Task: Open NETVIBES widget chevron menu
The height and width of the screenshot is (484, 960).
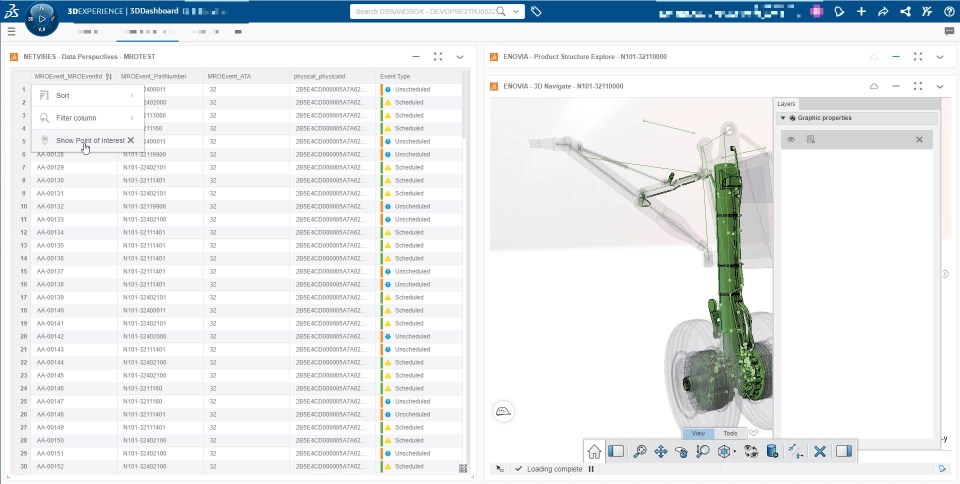Action: pyautogui.click(x=460, y=57)
